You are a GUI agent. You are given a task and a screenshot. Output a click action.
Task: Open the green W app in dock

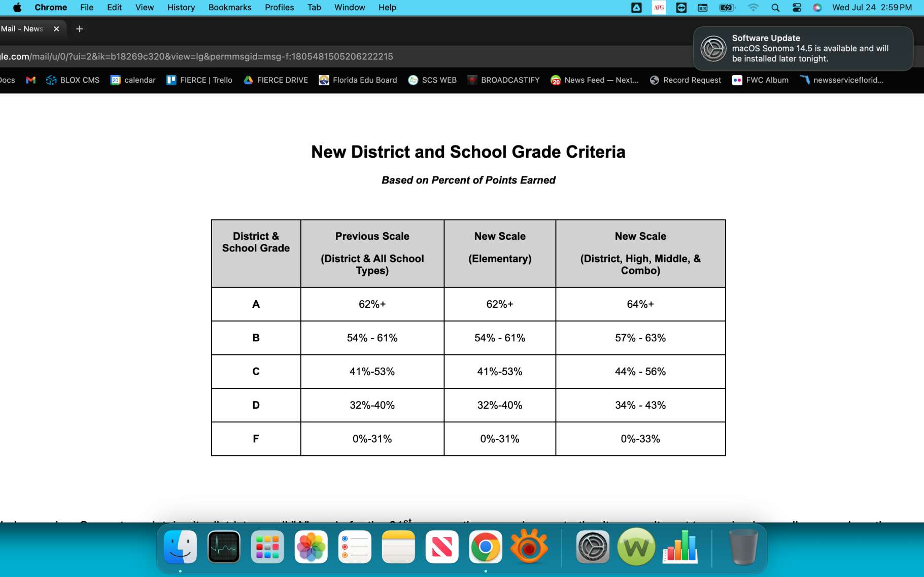(636, 547)
